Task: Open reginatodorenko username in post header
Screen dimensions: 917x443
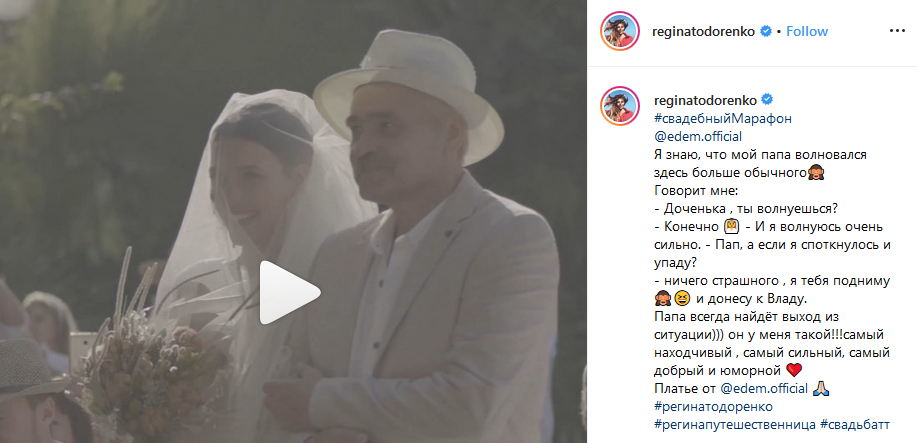Action: (703, 32)
